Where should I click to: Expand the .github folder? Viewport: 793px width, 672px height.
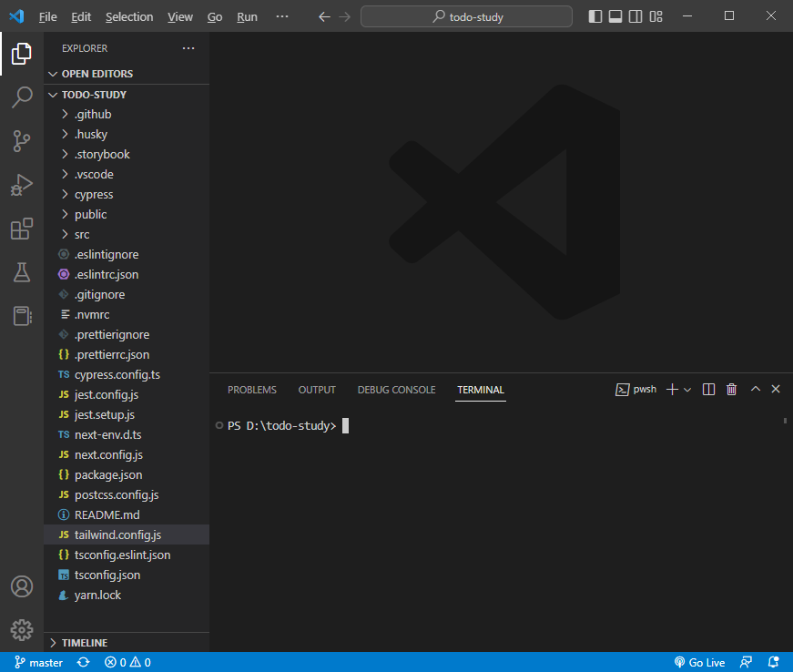[x=127, y=114]
